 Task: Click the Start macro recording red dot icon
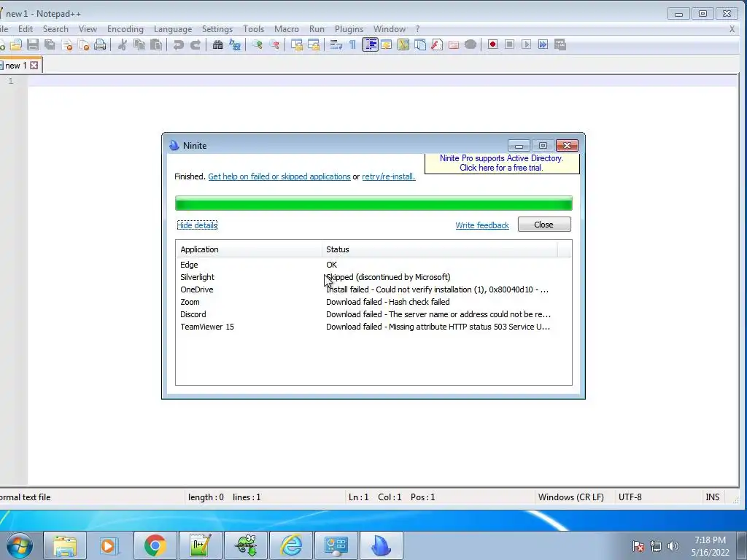492,44
